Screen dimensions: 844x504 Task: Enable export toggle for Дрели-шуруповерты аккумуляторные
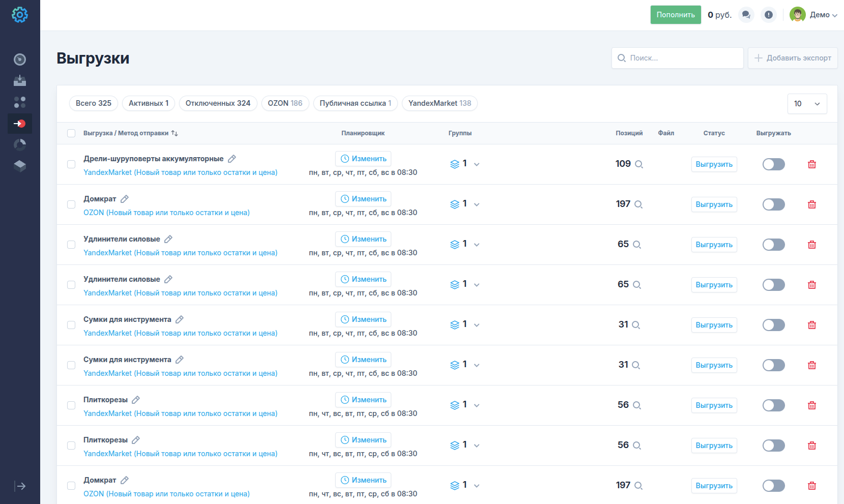click(x=773, y=164)
